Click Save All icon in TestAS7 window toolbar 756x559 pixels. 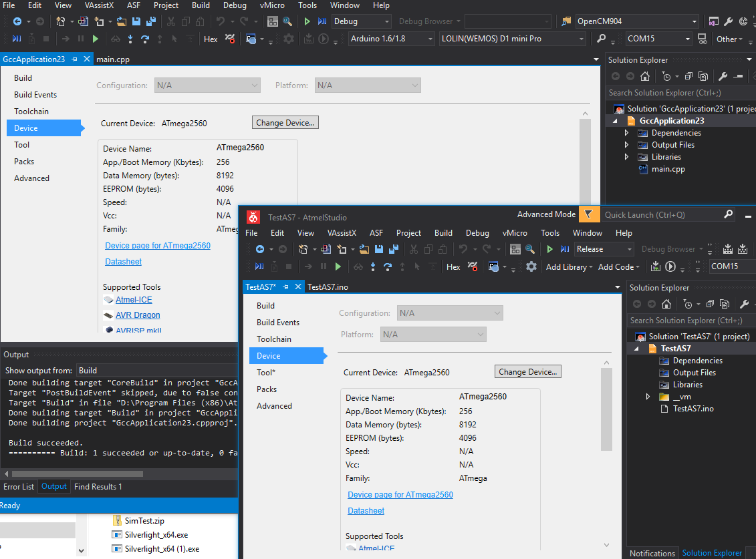coord(394,249)
